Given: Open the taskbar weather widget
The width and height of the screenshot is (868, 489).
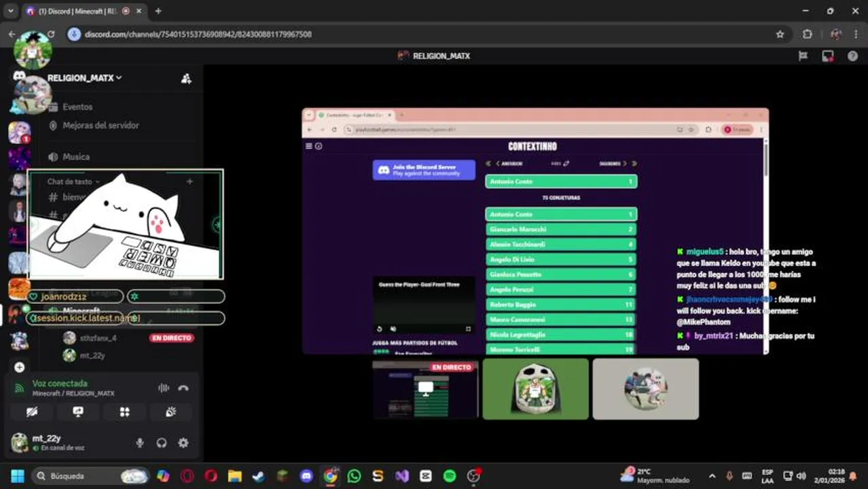Looking at the screenshot, I should point(655,475).
